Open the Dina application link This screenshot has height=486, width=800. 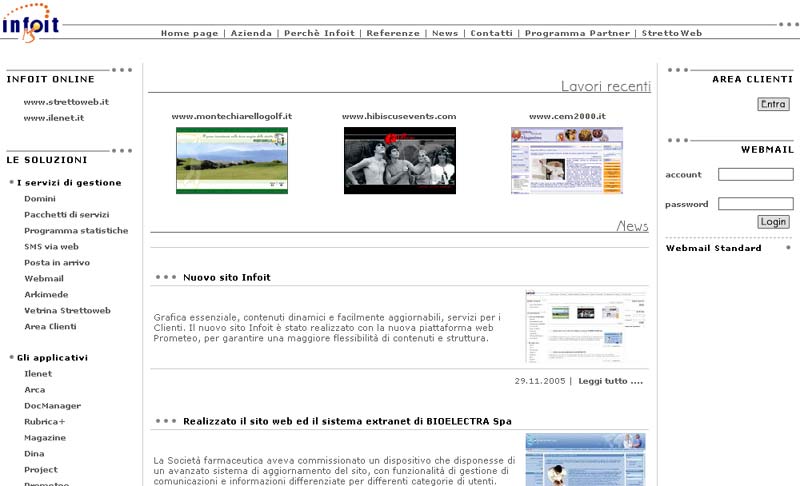click(34, 454)
